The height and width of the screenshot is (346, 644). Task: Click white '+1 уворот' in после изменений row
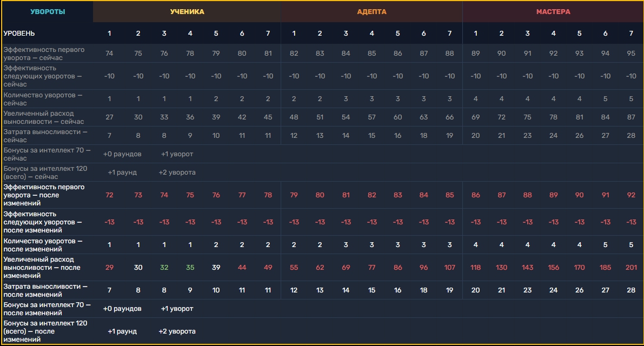[177, 309]
